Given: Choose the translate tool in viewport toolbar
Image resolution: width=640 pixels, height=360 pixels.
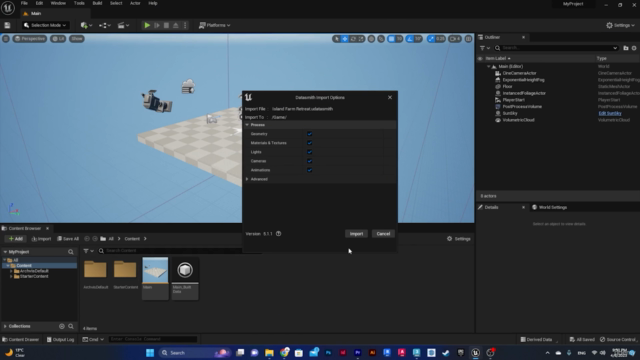Looking at the screenshot, I should [345, 39].
